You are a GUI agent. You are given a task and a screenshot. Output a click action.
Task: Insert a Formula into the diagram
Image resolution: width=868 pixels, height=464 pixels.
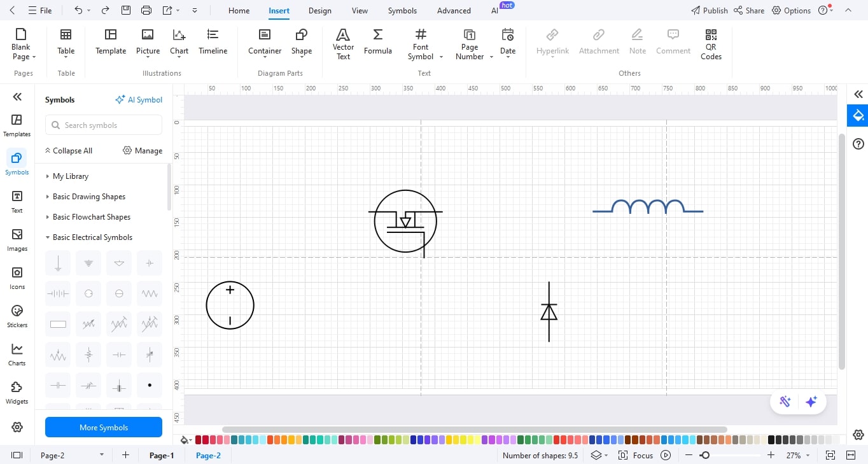[377, 43]
